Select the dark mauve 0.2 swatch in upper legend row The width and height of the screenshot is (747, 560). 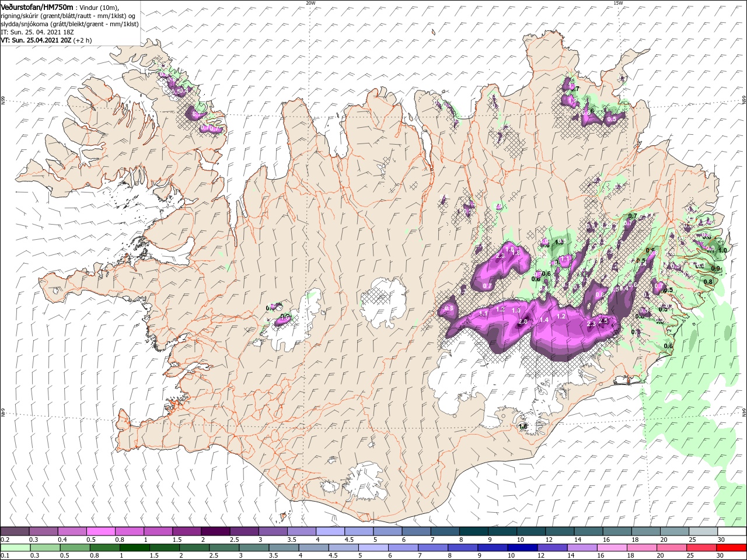(15, 531)
